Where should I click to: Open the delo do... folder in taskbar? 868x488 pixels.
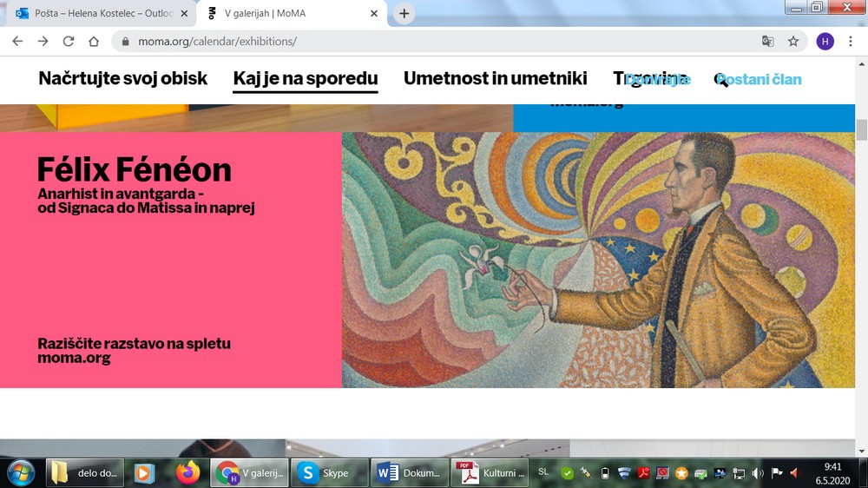coord(85,472)
